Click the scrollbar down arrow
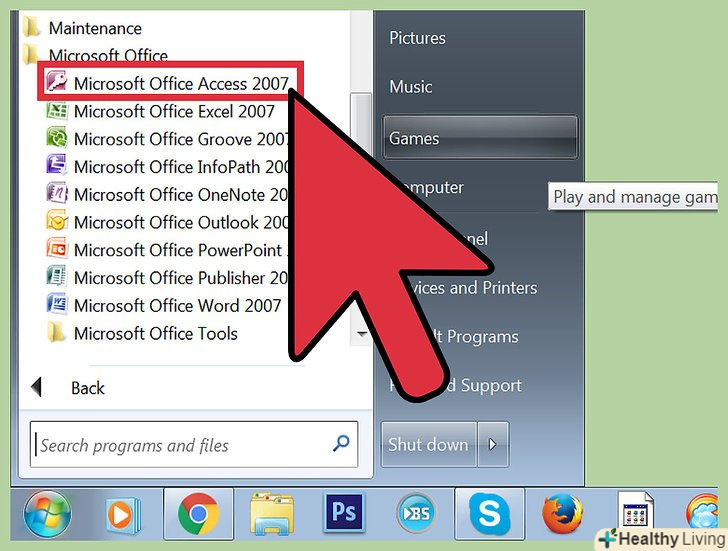Viewport: 728px width, 551px height. 361,334
